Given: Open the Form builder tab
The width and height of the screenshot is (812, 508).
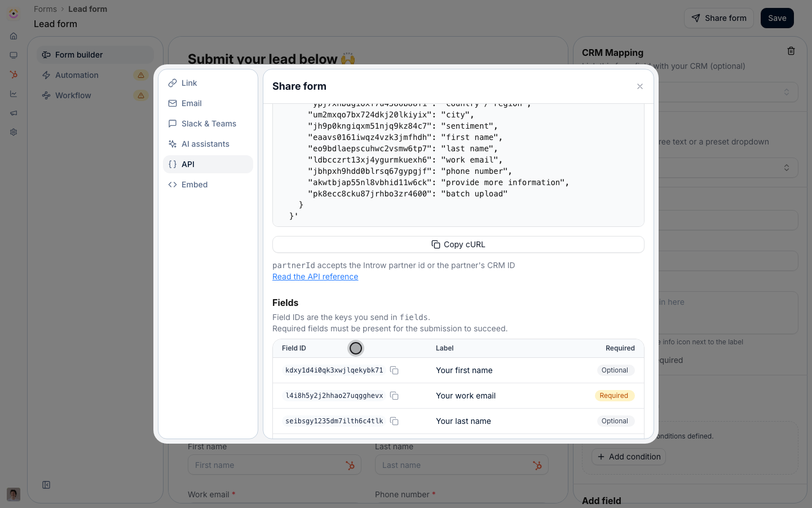Looking at the screenshot, I should [x=95, y=55].
